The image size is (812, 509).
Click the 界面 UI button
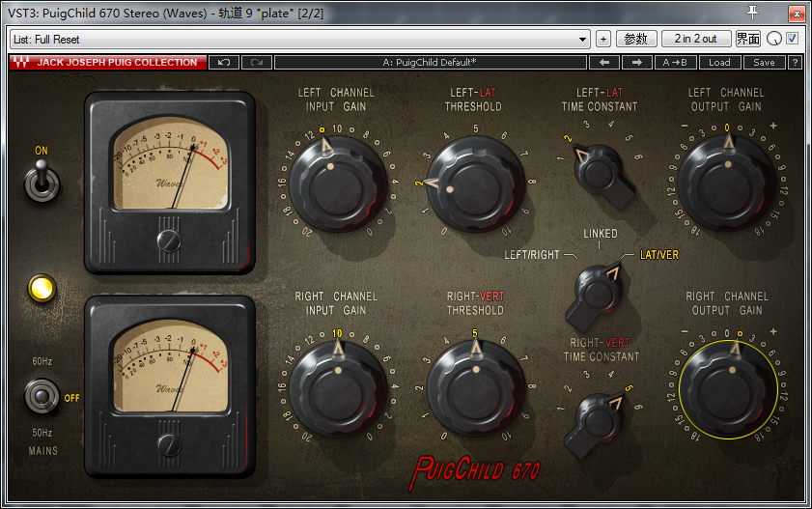[747, 39]
